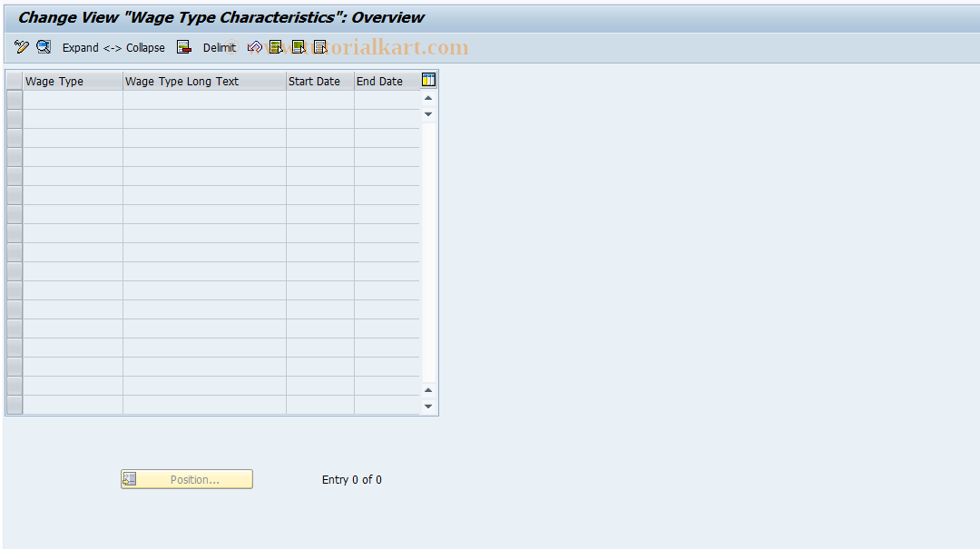The width and height of the screenshot is (980, 549).
Task: Click the Position... button
Action: point(187,480)
